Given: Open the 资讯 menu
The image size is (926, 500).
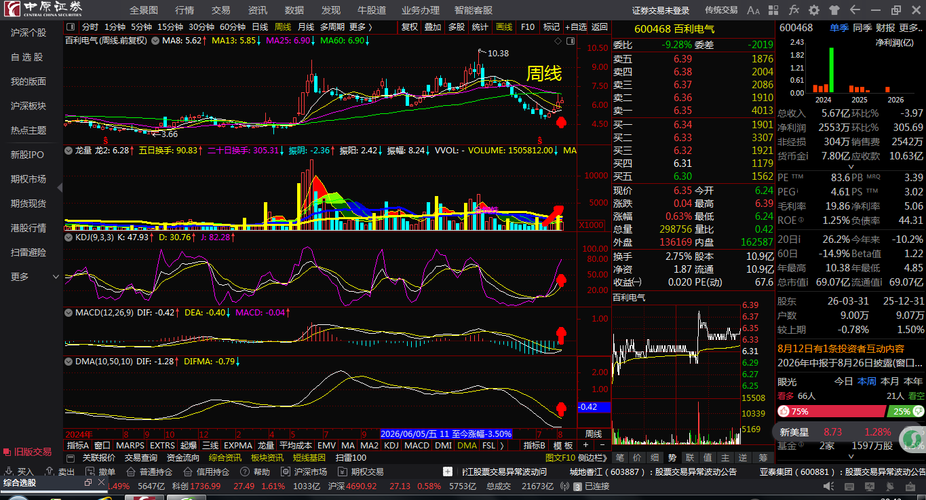Looking at the screenshot, I should pos(257,10).
